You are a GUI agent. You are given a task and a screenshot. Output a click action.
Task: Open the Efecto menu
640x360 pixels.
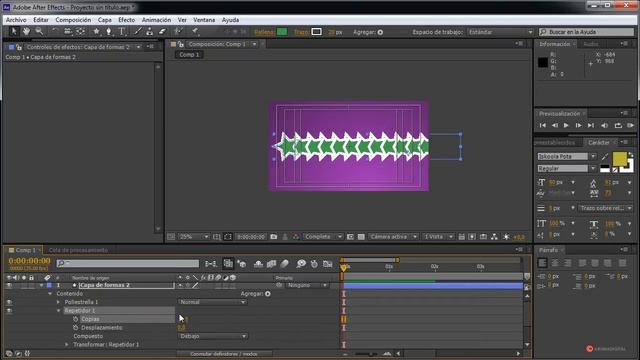(127, 20)
